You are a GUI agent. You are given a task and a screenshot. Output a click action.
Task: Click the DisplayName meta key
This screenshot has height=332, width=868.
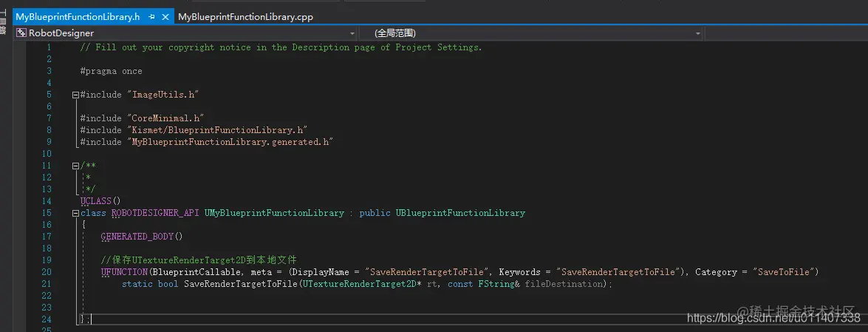coord(321,272)
